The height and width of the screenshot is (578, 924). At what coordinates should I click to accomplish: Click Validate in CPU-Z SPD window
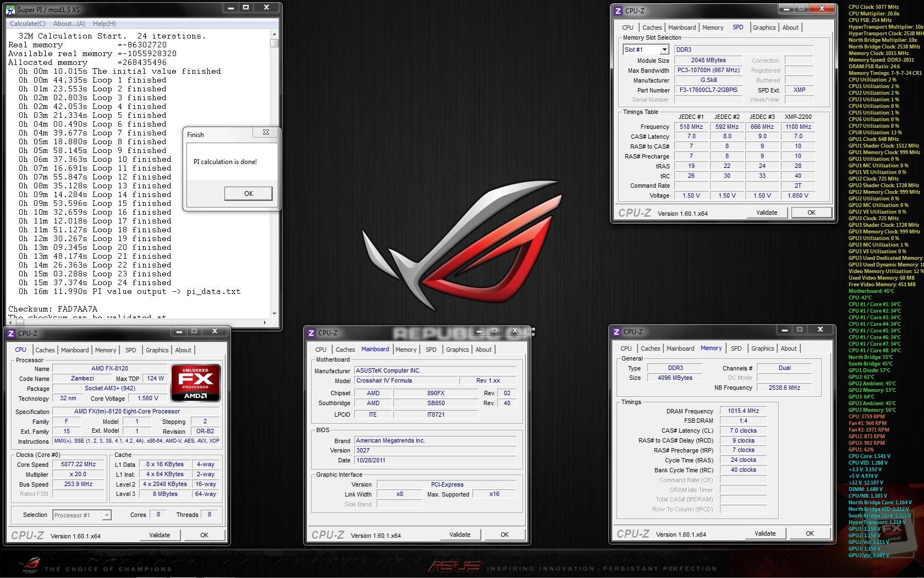click(767, 212)
